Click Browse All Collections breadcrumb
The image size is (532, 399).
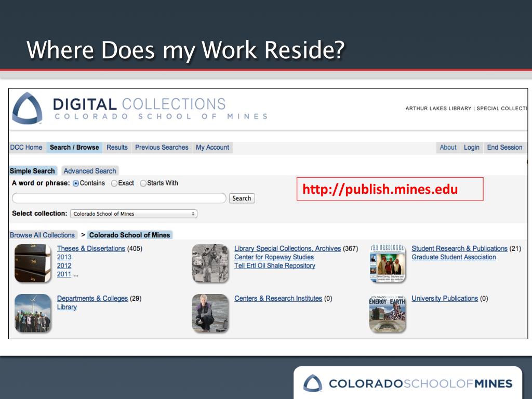(42, 235)
